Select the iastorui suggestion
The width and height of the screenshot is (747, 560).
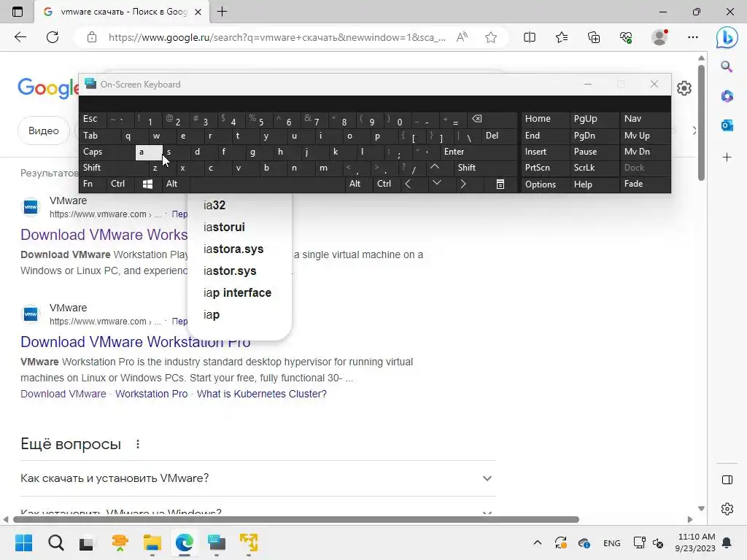pyautogui.click(x=239, y=227)
